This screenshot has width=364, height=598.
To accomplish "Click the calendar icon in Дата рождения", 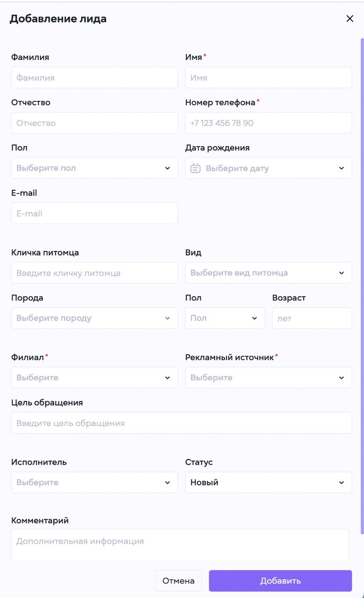I will point(195,168).
